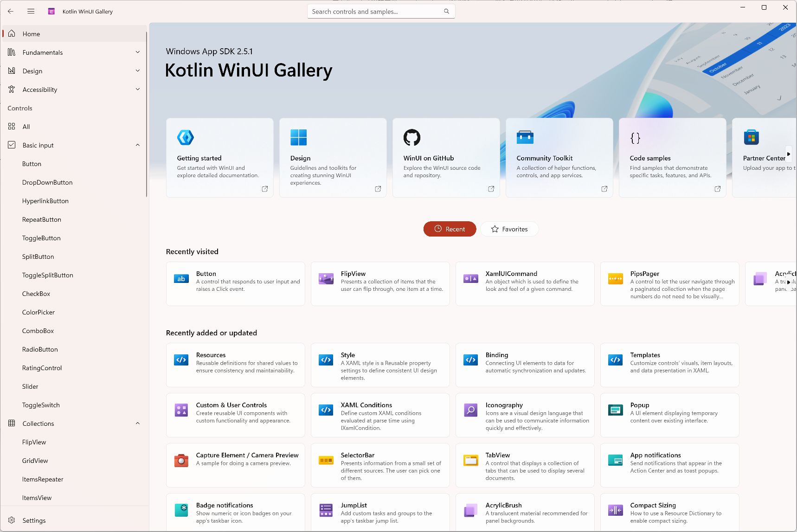Screen dimensions: 797x532
Task: Open the App notifications card
Action: point(670,465)
